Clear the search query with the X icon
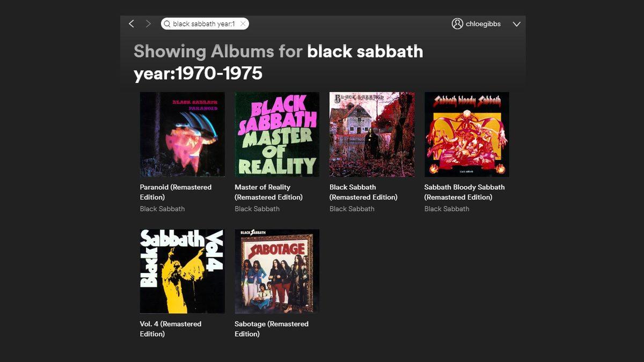 244,24
